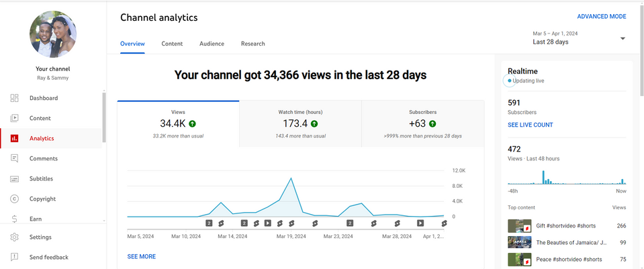Viewport: 644px width, 269px height.
Task: Switch to the Audience tab
Action: pos(212,44)
